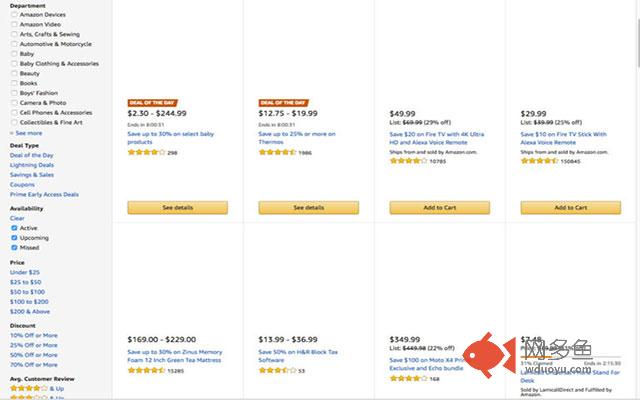Filter by four stars & up review
Screen dimensions: 640x400
(37, 388)
